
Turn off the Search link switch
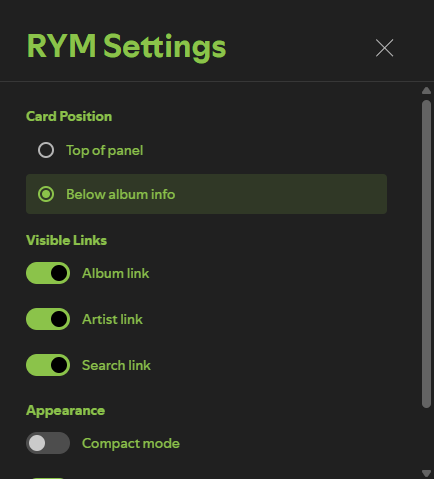point(48,365)
